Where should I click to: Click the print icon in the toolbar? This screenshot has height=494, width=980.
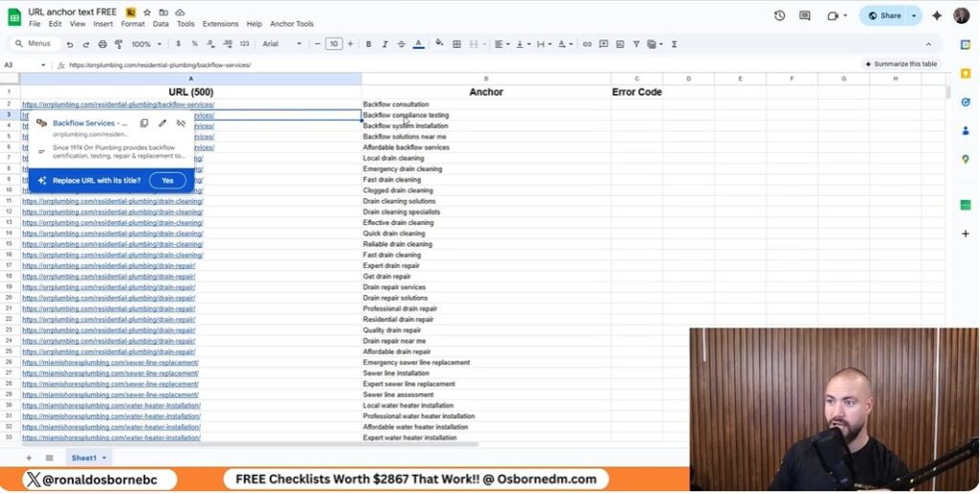point(102,44)
